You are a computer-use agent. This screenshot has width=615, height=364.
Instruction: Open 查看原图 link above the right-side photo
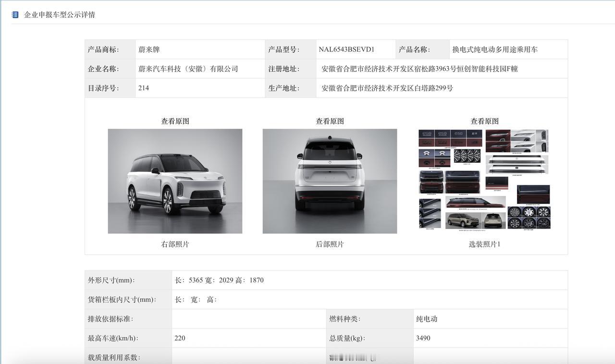click(x=175, y=121)
